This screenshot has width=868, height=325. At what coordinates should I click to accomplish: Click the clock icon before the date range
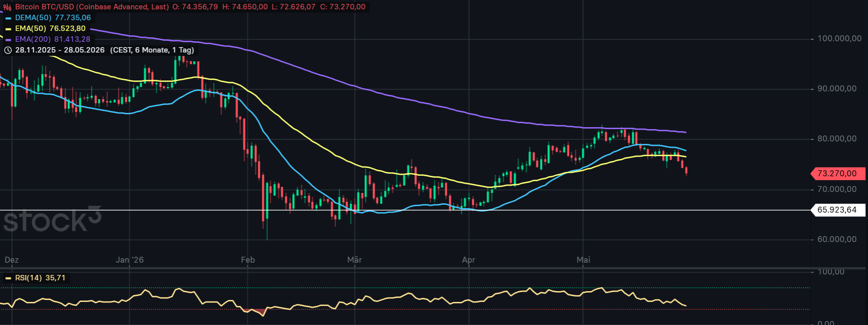[8, 50]
